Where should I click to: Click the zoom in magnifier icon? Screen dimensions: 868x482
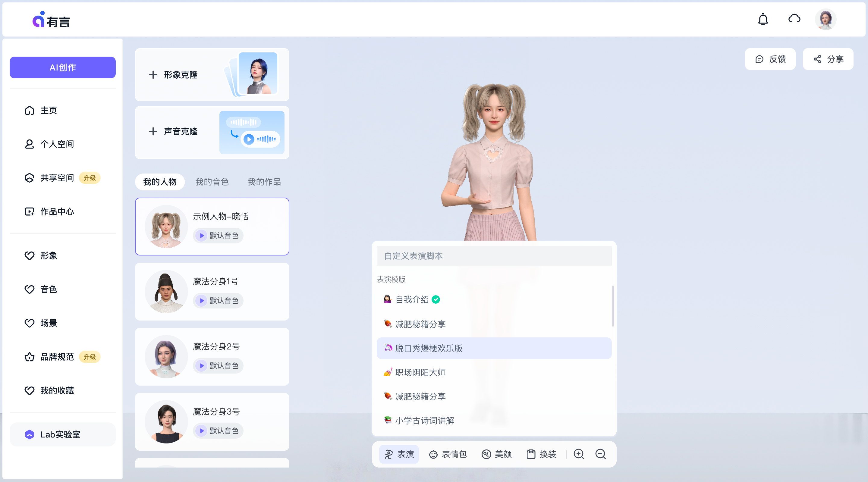pos(579,454)
